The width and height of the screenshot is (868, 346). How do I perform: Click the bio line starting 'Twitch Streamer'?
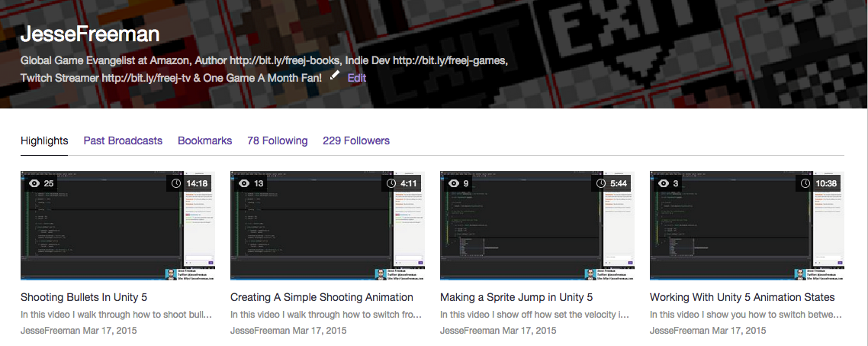pos(171,78)
